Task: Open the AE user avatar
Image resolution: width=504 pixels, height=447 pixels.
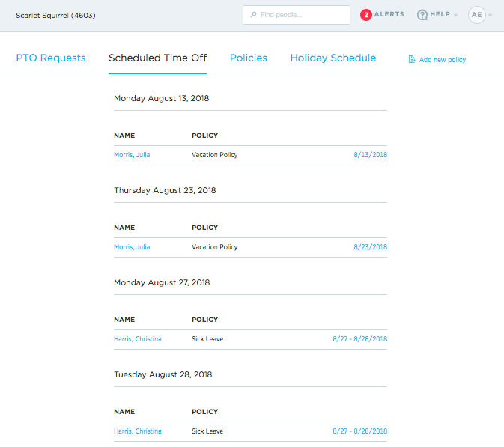Action: (x=476, y=15)
